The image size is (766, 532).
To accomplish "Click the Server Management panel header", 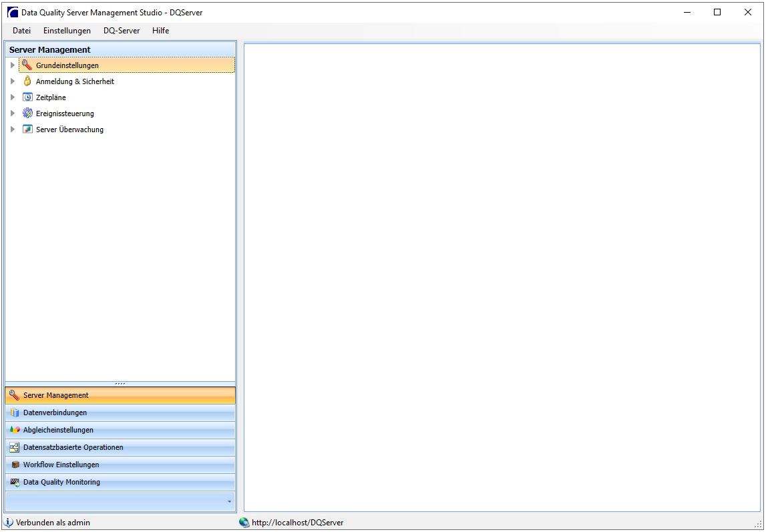I will point(120,50).
